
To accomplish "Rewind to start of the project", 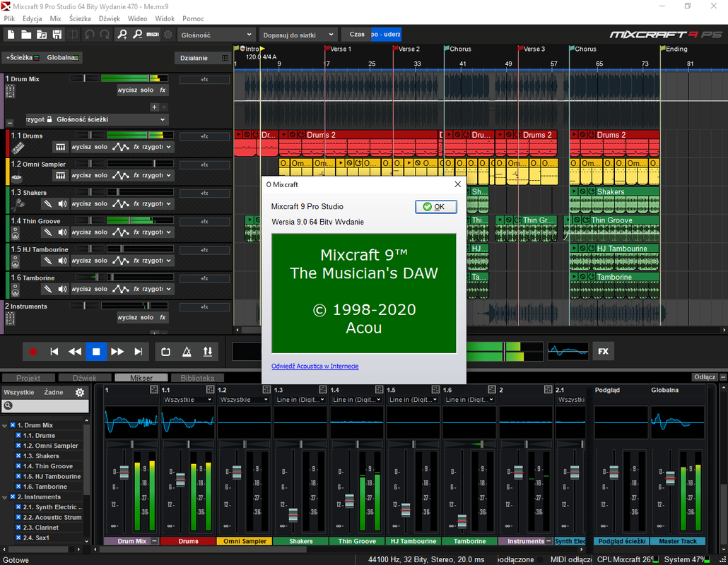I will pos(54,352).
